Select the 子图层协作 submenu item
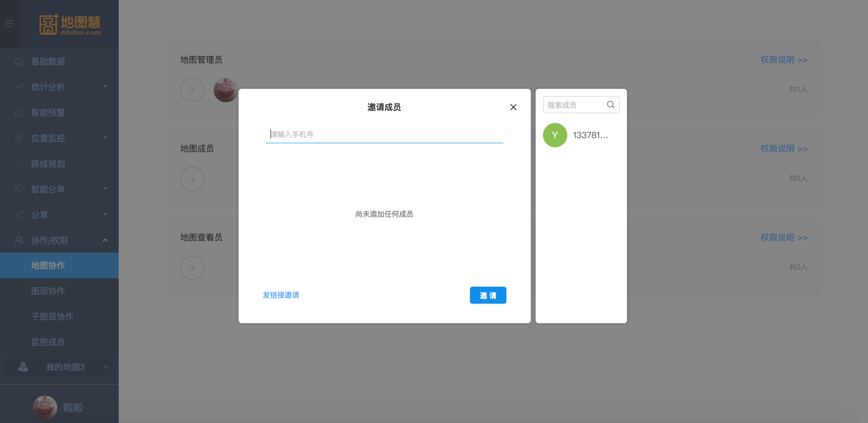 tap(59, 316)
